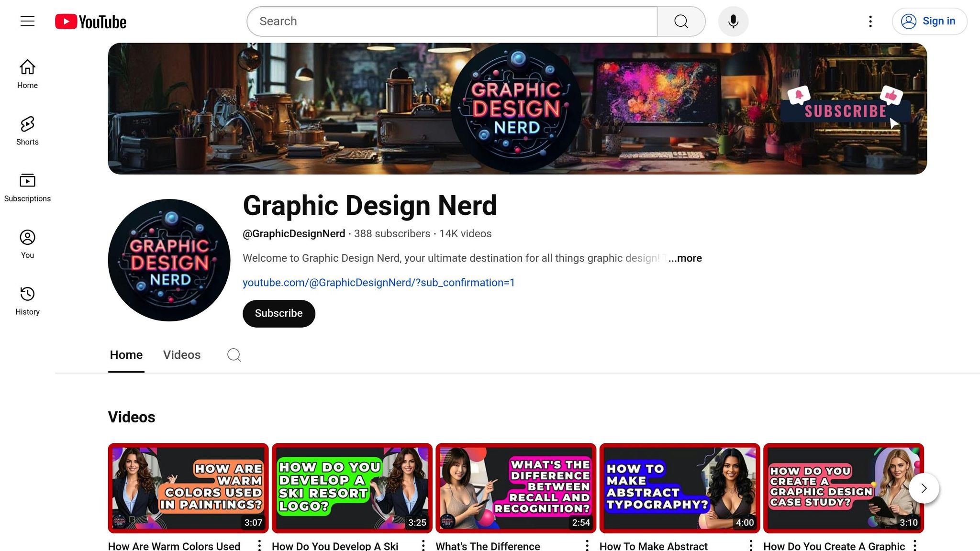Click the carousel next arrow

[923, 488]
